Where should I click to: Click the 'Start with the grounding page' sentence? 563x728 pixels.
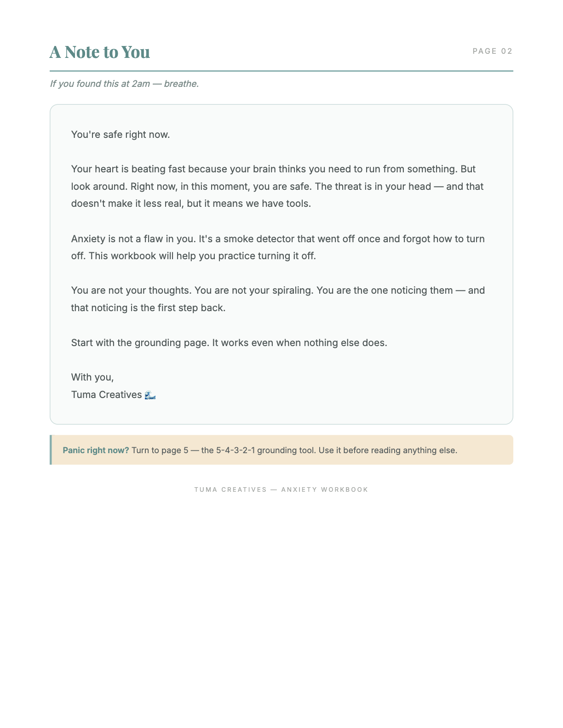(229, 343)
